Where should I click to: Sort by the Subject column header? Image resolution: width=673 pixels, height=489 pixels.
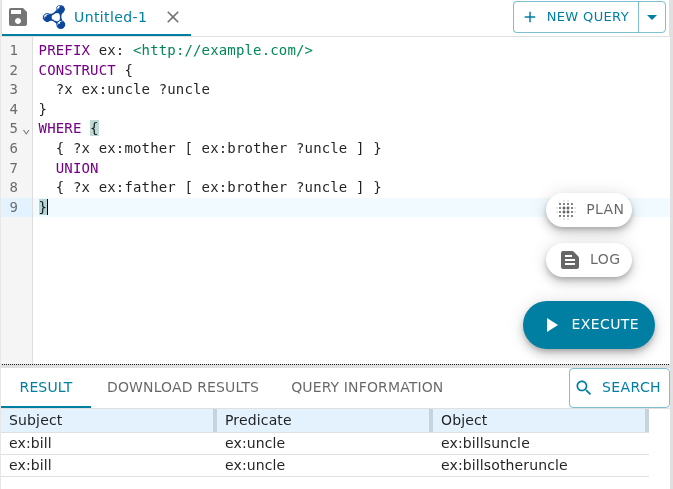click(x=107, y=420)
